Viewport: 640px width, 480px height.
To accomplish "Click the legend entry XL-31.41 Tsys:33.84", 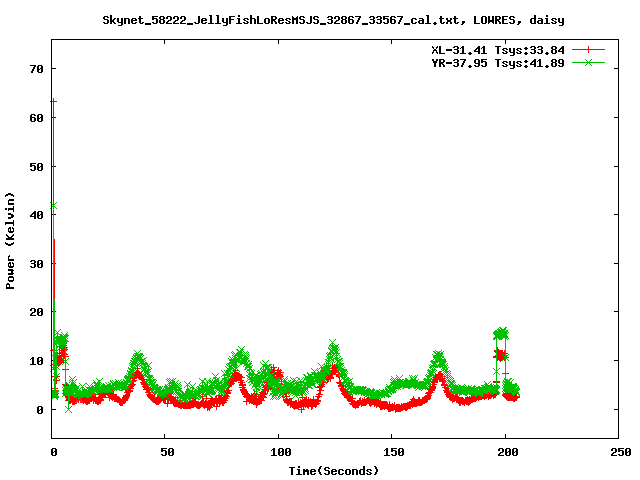I will coord(498,50).
